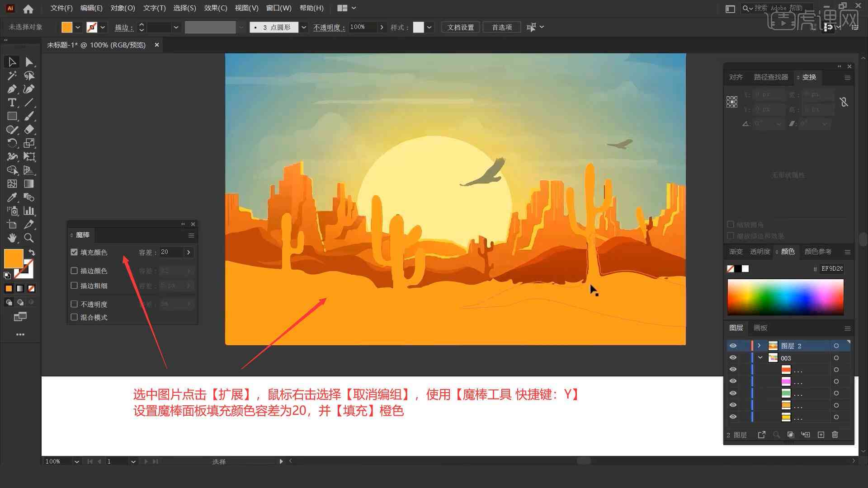The image size is (868, 488).
Task: Select the Magic Wand tool
Action: pyautogui.click(x=11, y=75)
